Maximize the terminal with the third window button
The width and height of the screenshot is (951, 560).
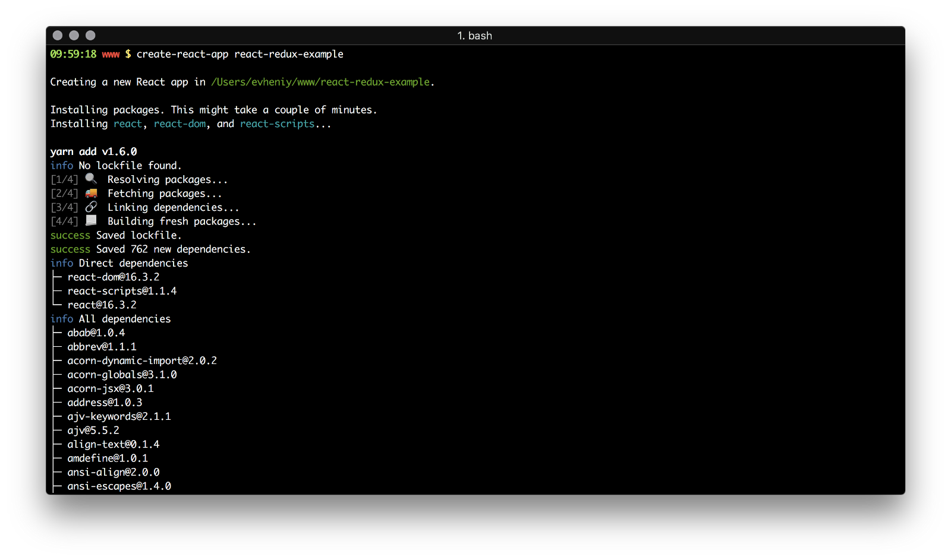pos(90,36)
